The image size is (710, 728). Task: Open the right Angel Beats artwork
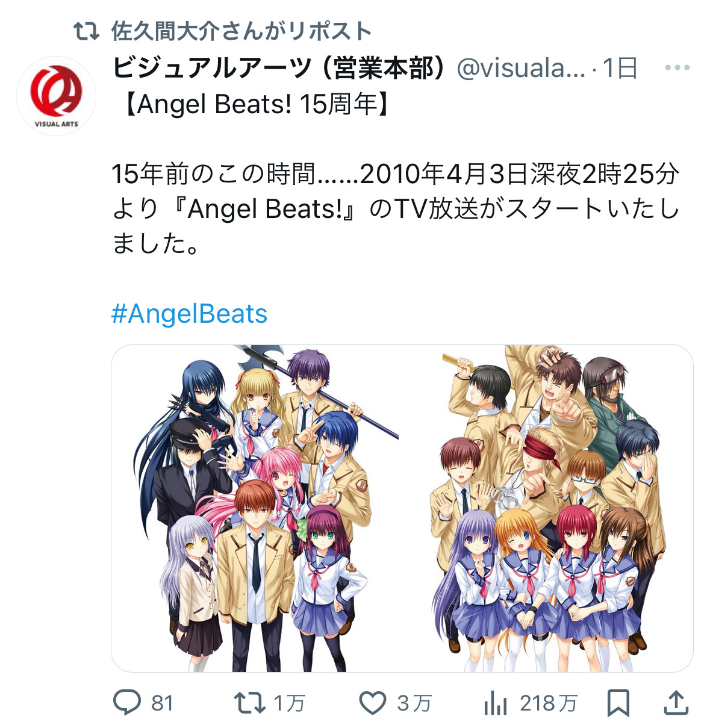click(x=548, y=508)
